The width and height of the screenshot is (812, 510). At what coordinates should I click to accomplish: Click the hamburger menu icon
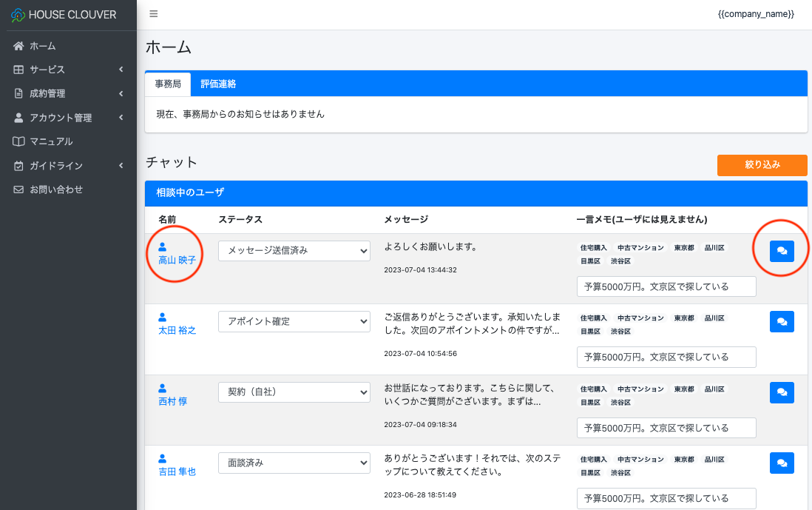tap(153, 14)
